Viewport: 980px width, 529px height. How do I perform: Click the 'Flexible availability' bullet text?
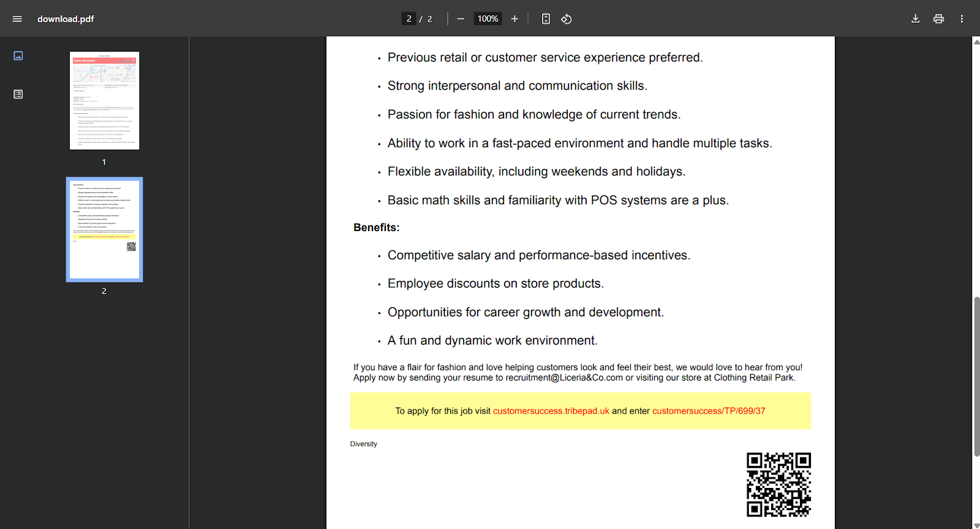point(537,172)
